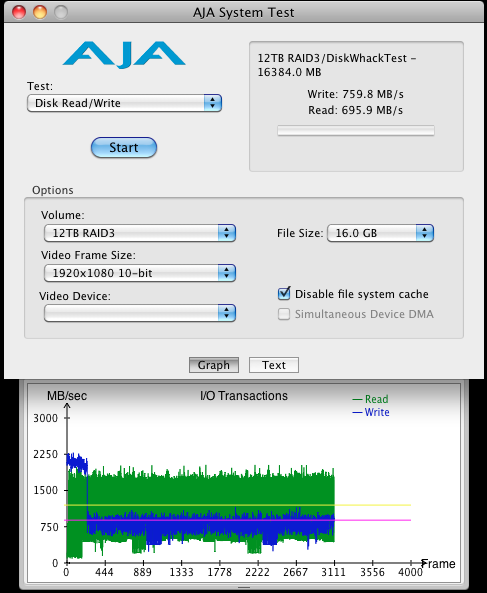Click the 889 tick label on Frame axis
This screenshot has height=593, width=487.
click(143, 573)
